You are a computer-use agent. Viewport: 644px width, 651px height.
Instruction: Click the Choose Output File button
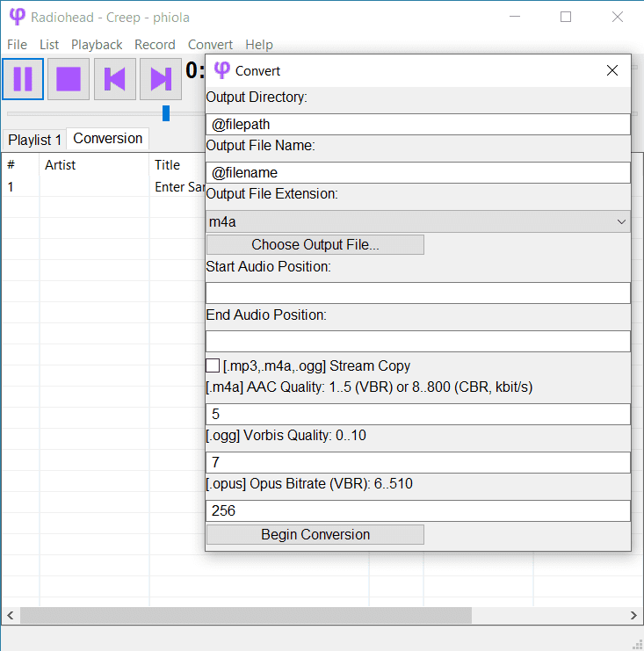(x=315, y=244)
